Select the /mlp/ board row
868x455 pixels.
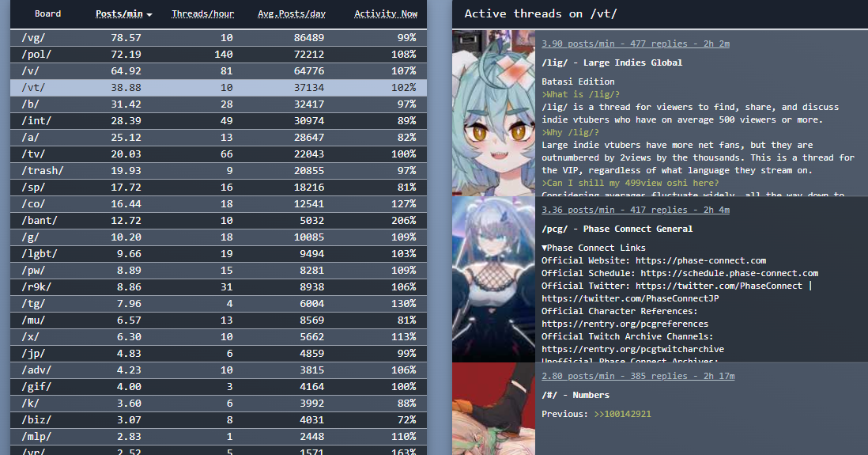click(x=219, y=437)
